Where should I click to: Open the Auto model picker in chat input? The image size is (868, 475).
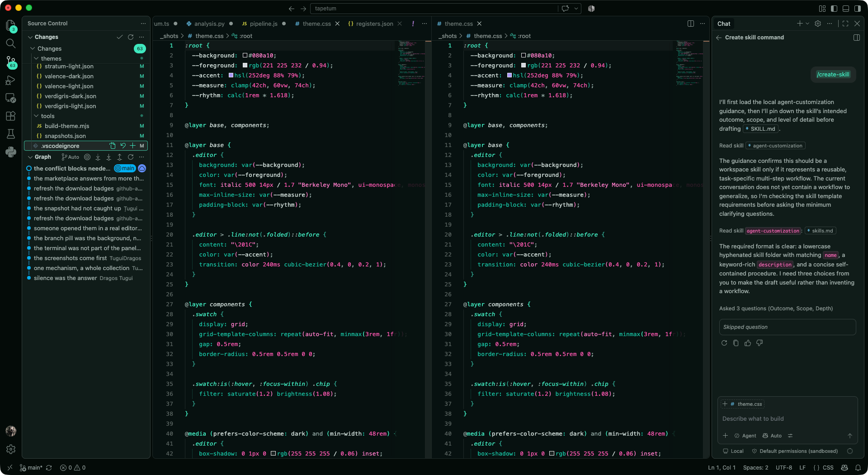point(772,436)
